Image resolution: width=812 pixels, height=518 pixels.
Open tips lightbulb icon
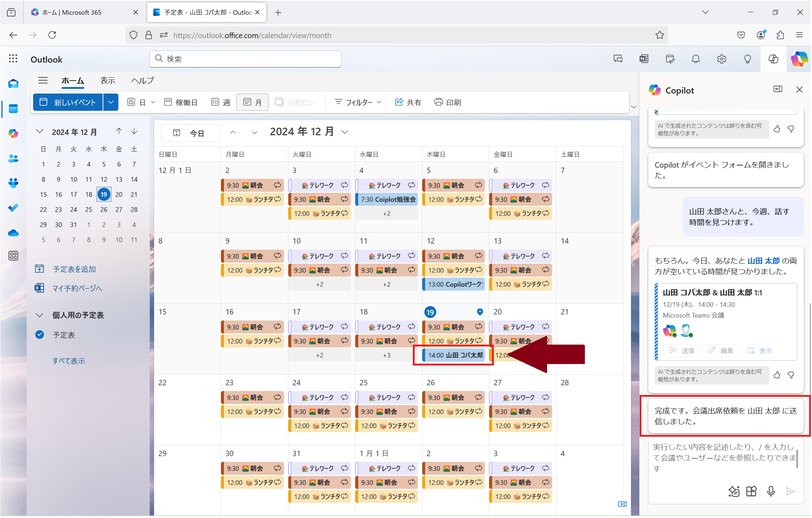click(x=748, y=59)
